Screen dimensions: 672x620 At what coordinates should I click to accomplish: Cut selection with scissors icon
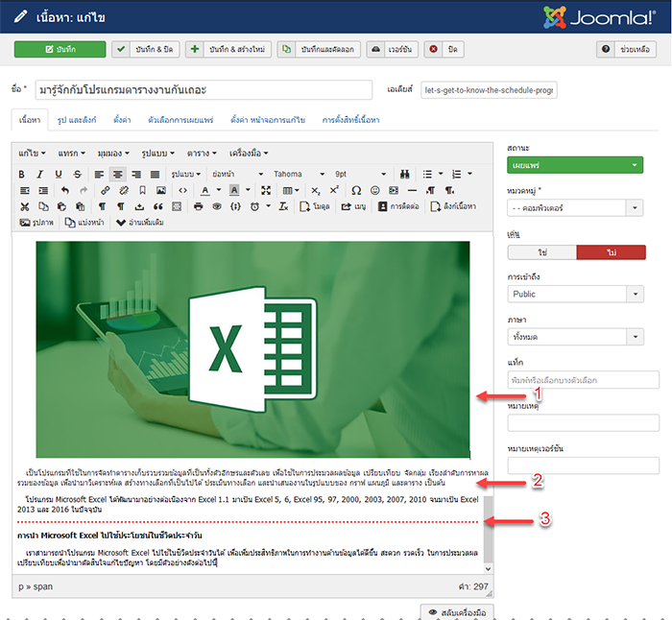[x=25, y=206]
